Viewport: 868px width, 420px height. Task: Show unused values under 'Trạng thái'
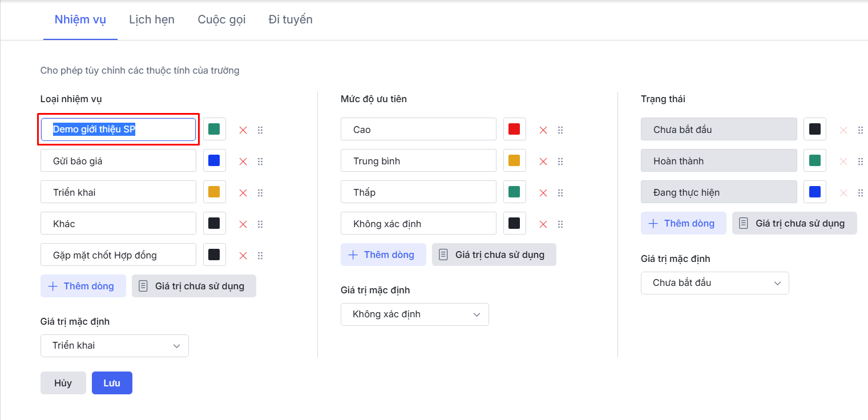pyautogui.click(x=794, y=223)
